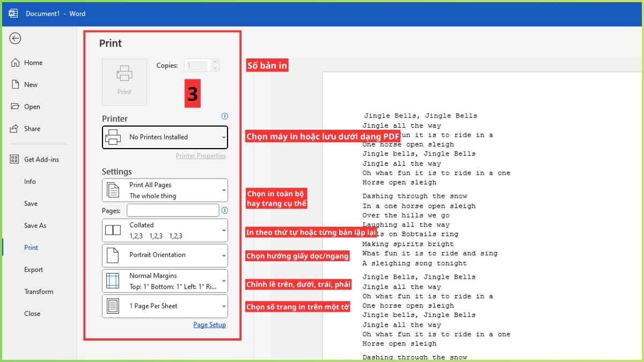Open the printer selection dropdown

point(224,137)
